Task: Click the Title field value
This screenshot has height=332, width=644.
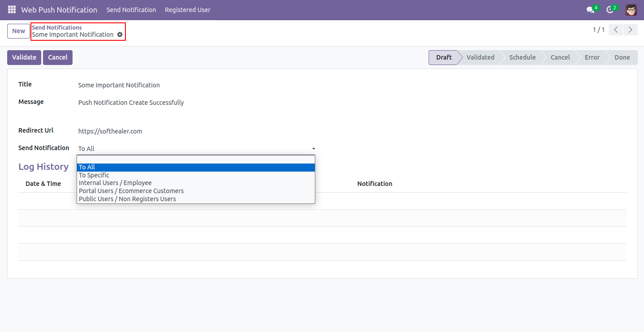Action: 119,85
